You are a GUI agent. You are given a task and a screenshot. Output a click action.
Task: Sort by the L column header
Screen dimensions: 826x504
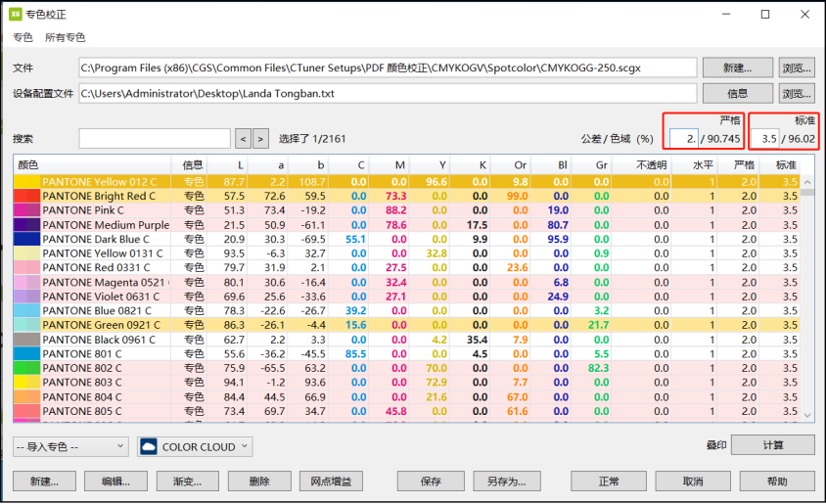[x=227, y=165]
